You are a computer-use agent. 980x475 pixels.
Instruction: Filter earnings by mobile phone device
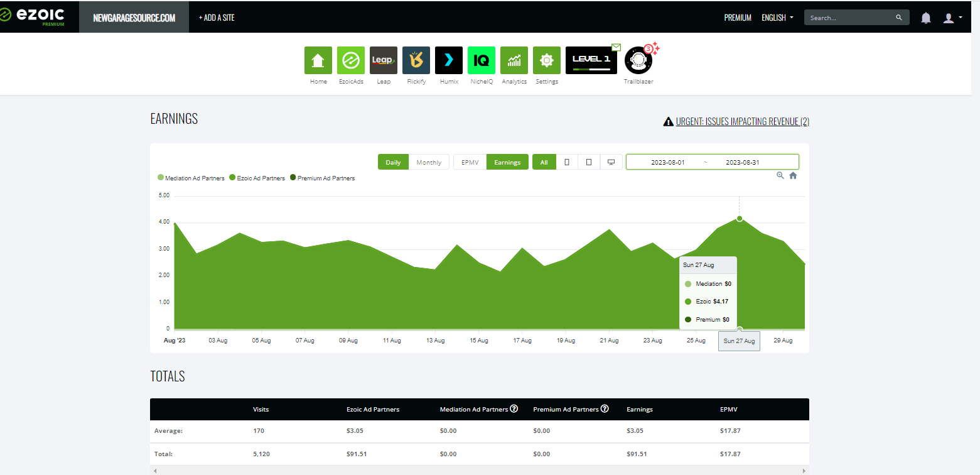(567, 162)
